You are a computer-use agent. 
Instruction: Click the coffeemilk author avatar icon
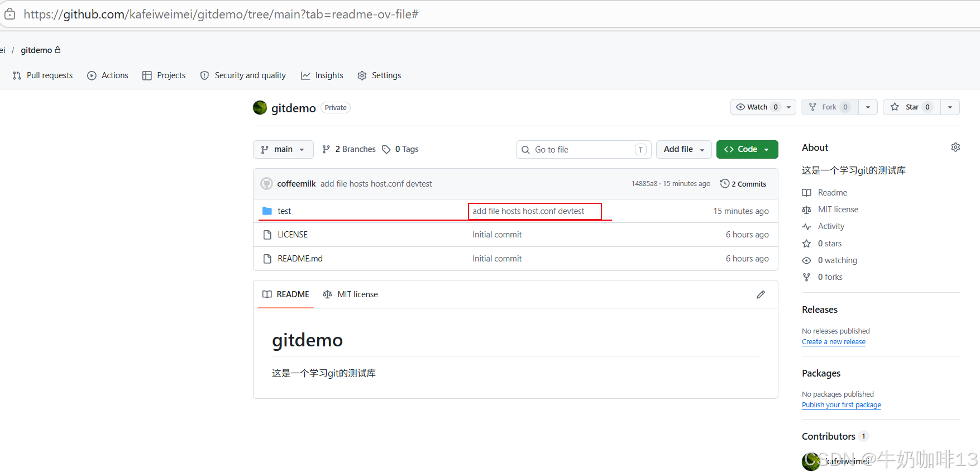click(267, 184)
